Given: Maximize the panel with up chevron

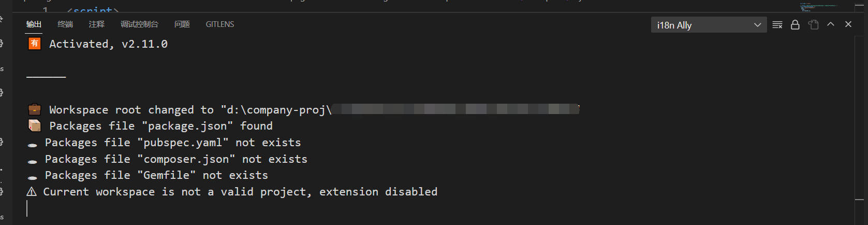Looking at the screenshot, I should coord(831,24).
